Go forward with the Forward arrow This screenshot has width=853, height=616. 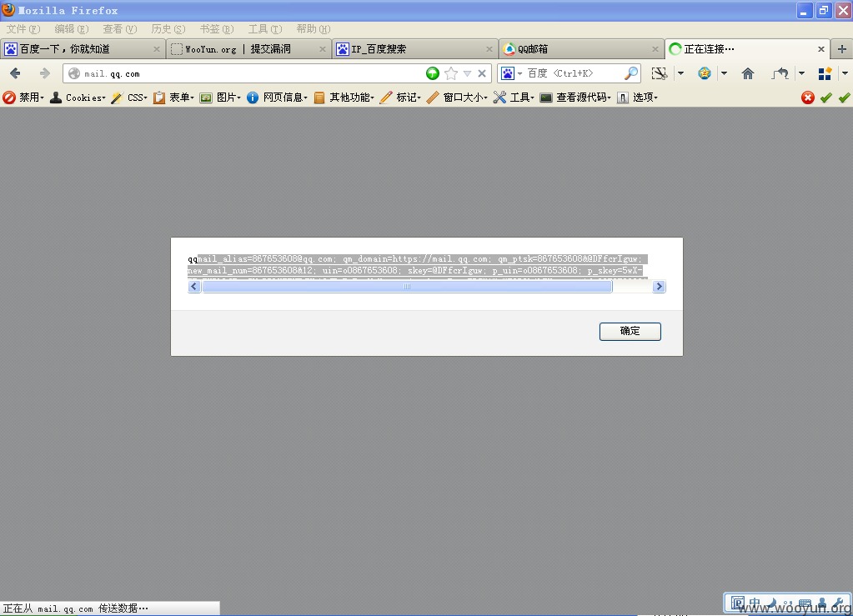pyautogui.click(x=44, y=73)
